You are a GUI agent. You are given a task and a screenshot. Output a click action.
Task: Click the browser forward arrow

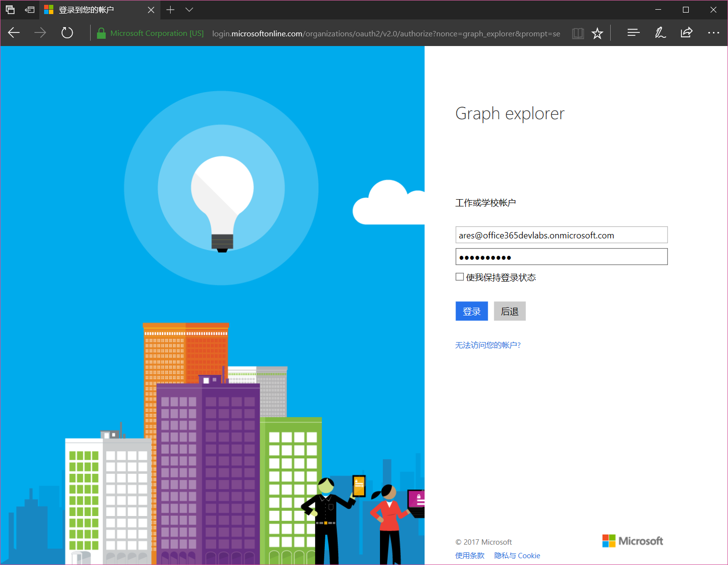click(40, 33)
